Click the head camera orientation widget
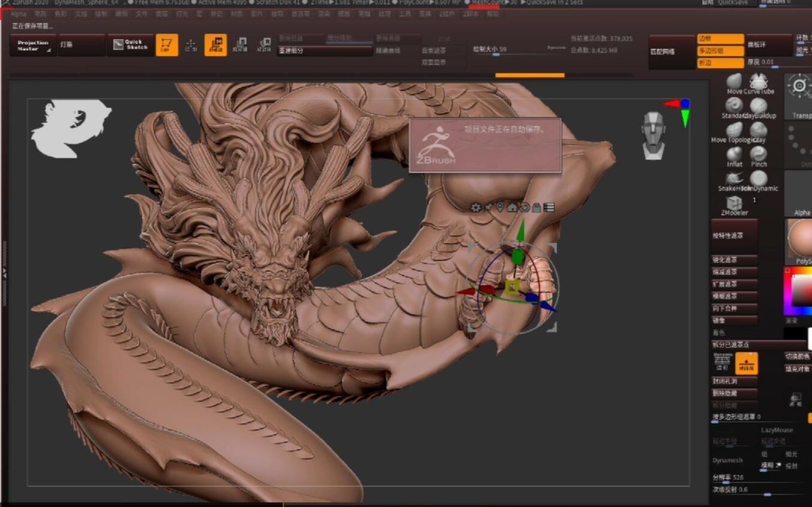The height and width of the screenshot is (507, 812). point(653,135)
